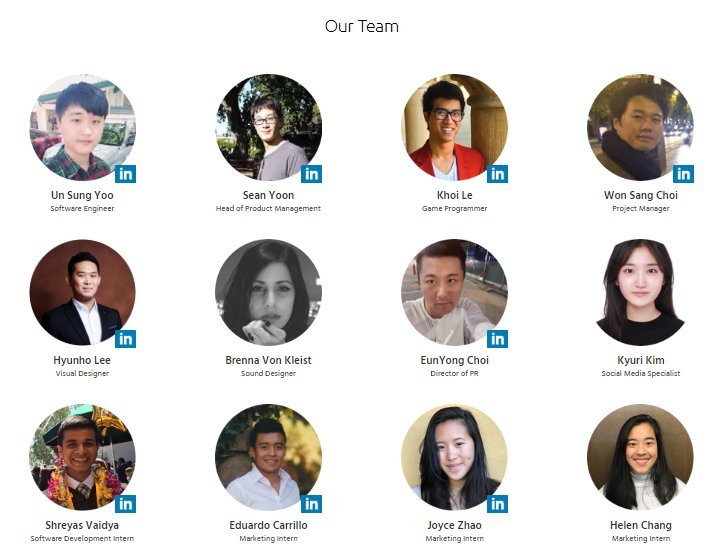Open Hyunho Lee's LinkedIn icon
The height and width of the screenshot is (546, 728).
(x=125, y=339)
